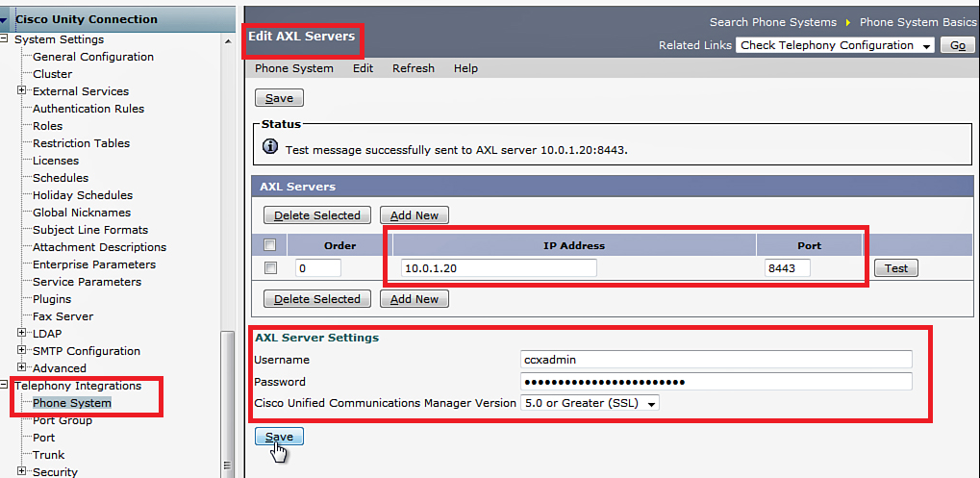This screenshot has width=980, height=478.
Task: Click the Password input field
Action: point(716,382)
